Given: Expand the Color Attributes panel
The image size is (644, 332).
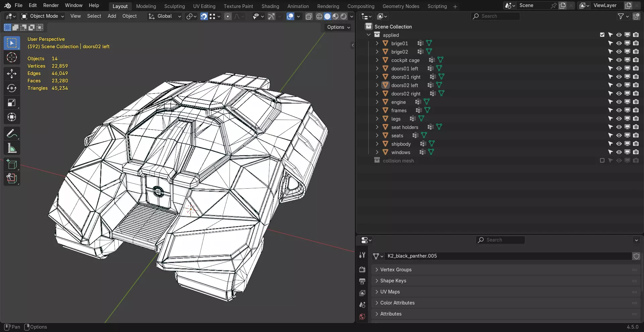Looking at the screenshot, I should pyautogui.click(x=506, y=303).
